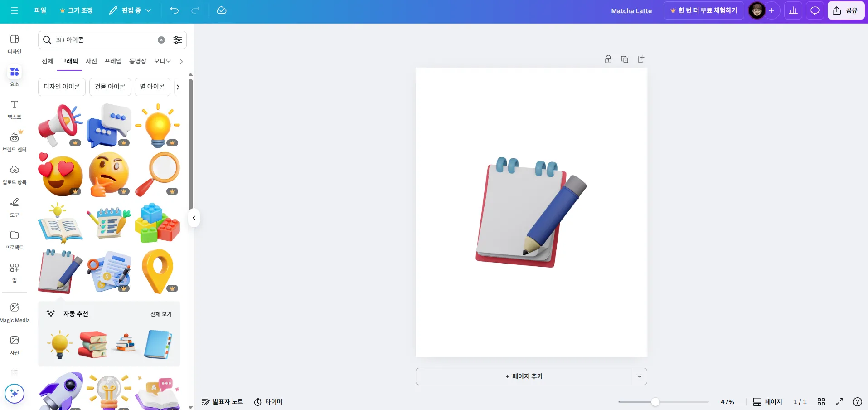Click the Matcha Latte design title

click(x=631, y=11)
